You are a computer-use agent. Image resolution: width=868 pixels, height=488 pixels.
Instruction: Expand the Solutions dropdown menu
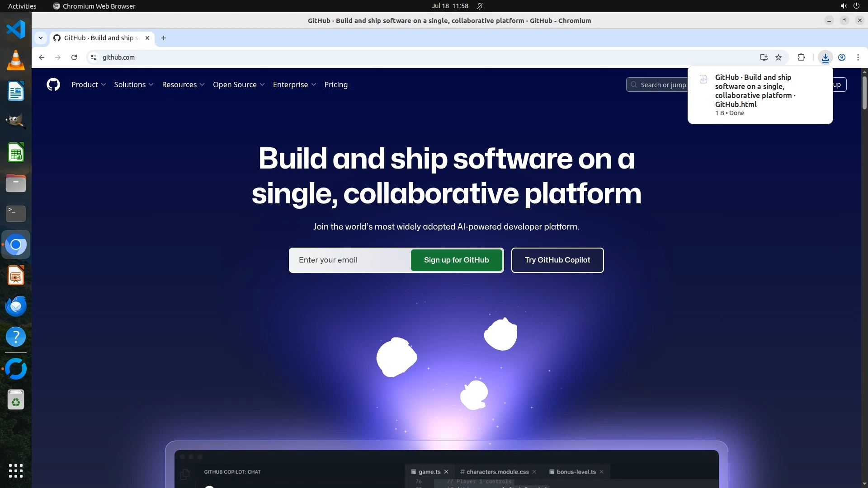point(133,84)
